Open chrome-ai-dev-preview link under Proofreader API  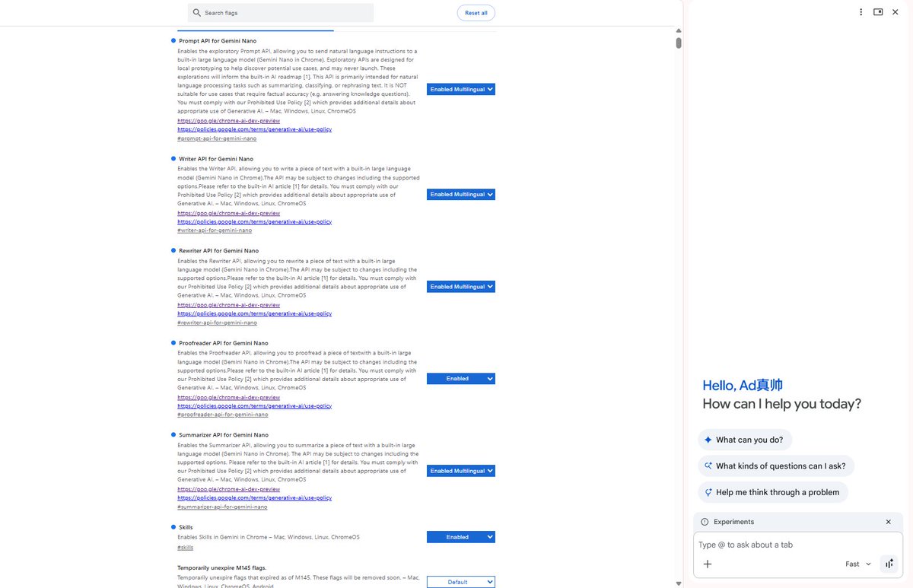tap(229, 397)
